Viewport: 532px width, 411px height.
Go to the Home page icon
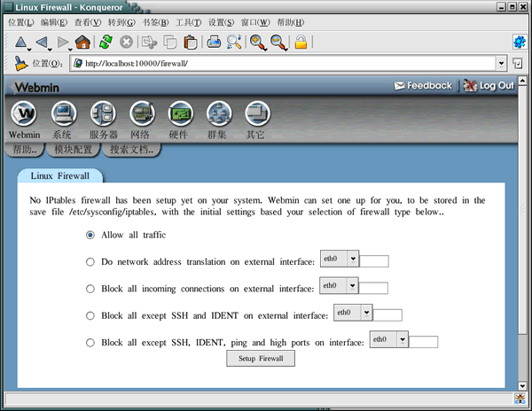point(82,43)
